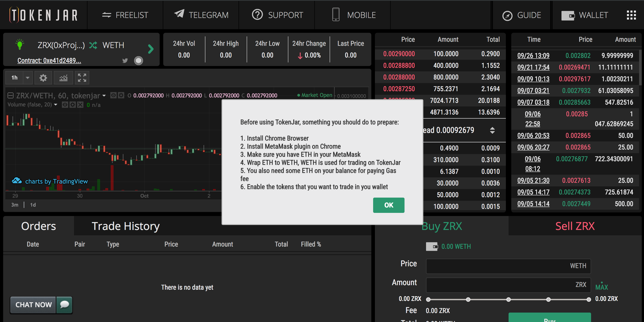Open the GUIDE page

tap(522, 15)
